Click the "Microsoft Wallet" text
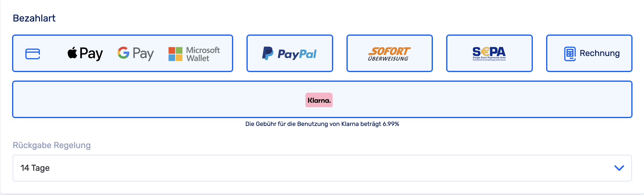The width and height of the screenshot is (644, 195). (203, 54)
